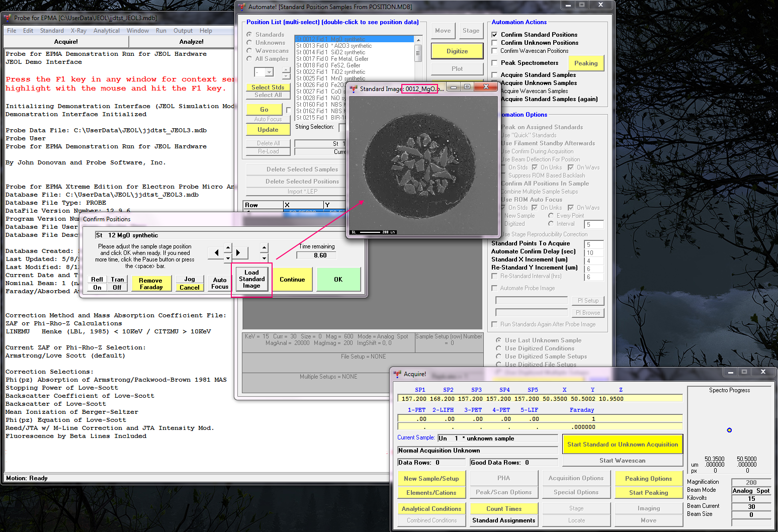Open the Analytical menu
Screen dimensions: 778x532
(106, 31)
